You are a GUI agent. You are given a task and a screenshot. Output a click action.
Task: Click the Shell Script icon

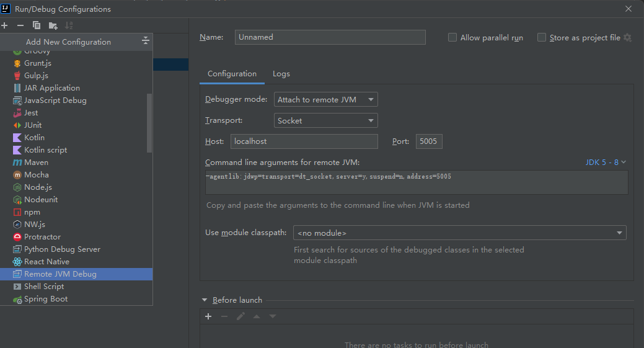tap(17, 287)
